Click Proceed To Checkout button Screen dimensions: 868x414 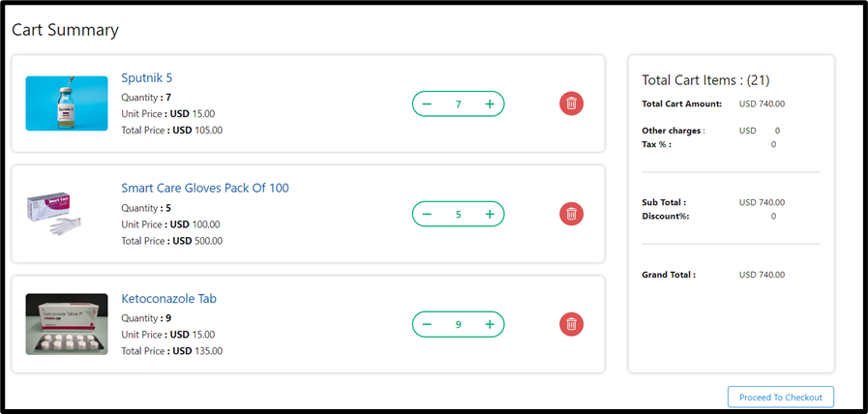[780, 398]
